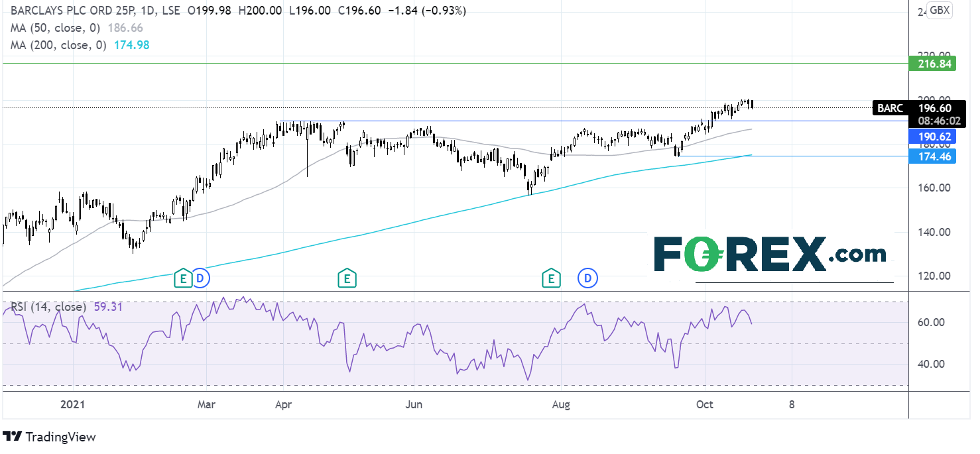Viewport: 980px width, 454px height.
Task: Click the 140.00 price axis label
Action: point(936,233)
